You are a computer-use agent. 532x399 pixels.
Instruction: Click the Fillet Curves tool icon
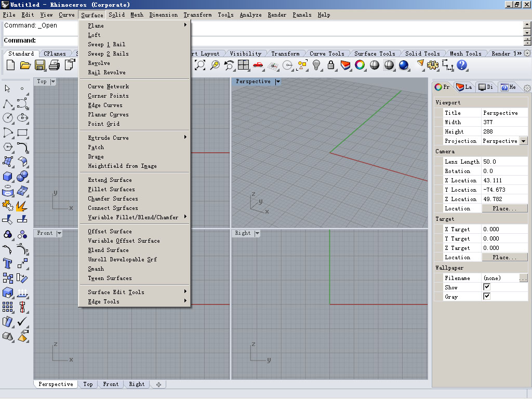22,147
